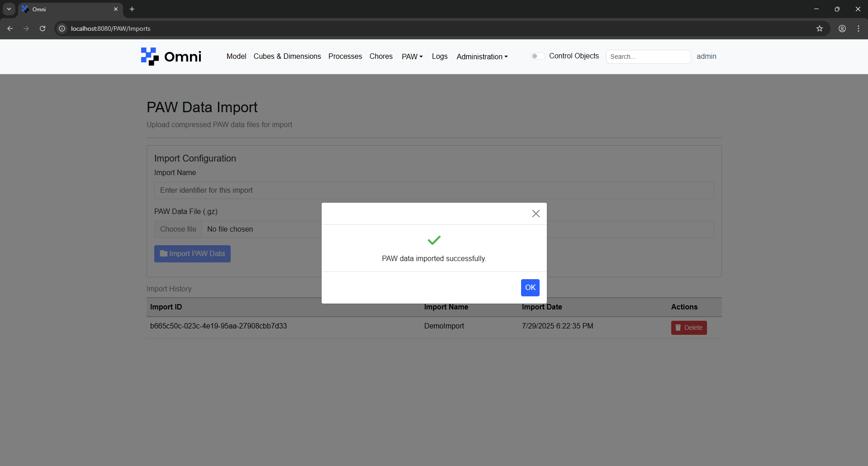Delete the DemoImport history entry

click(689, 328)
